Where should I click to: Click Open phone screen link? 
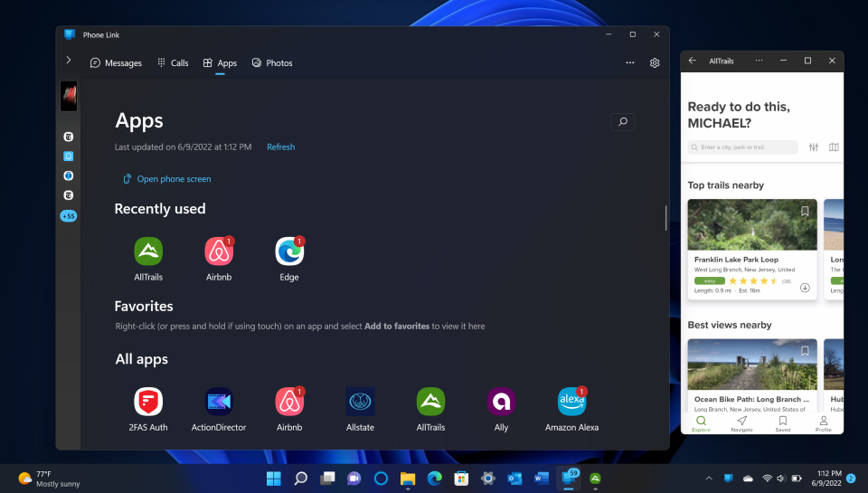point(167,179)
